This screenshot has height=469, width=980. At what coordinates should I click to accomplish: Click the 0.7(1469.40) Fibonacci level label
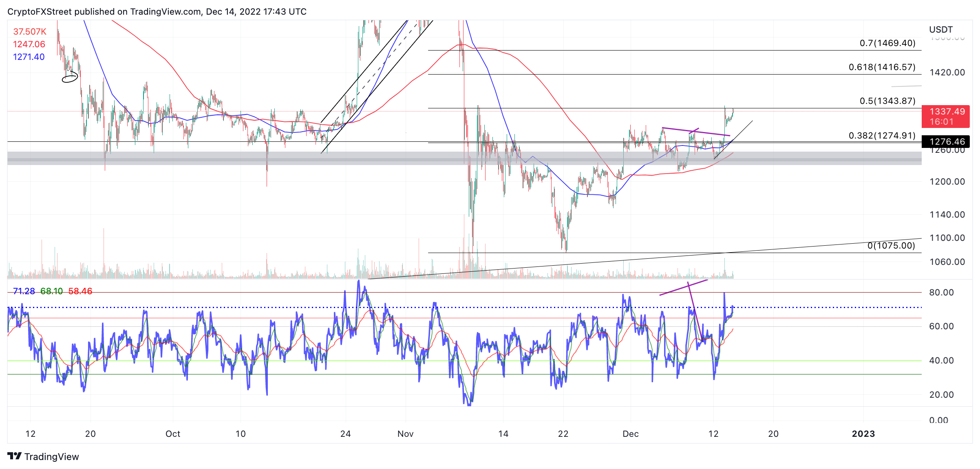(887, 43)
